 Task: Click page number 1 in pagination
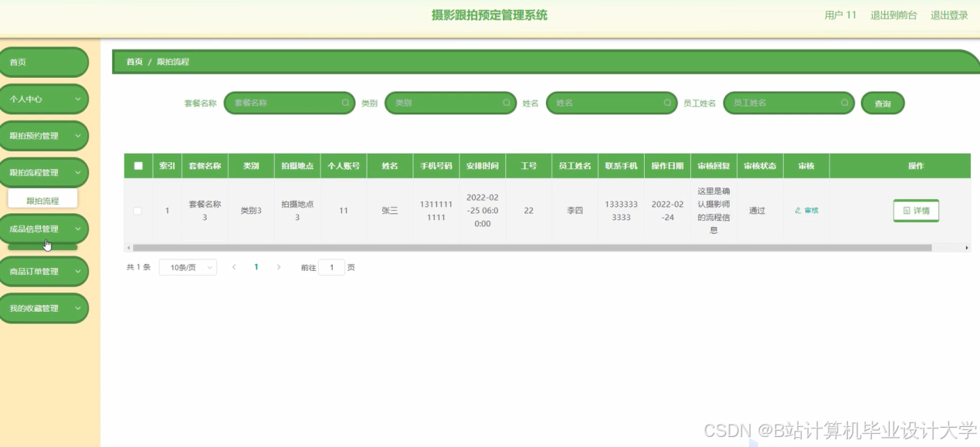point(256,267)
